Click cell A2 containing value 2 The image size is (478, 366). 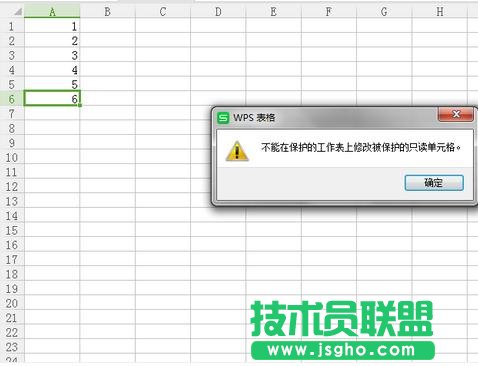52,41
